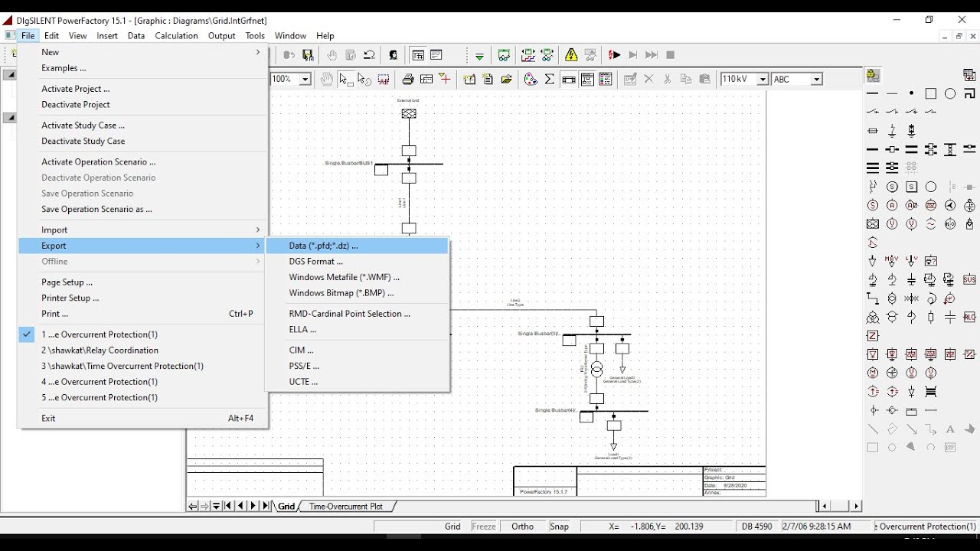Select checked recent project '1 ...e Overcurrent Protection(1)'
980x551 pixels.
[143, 334]
